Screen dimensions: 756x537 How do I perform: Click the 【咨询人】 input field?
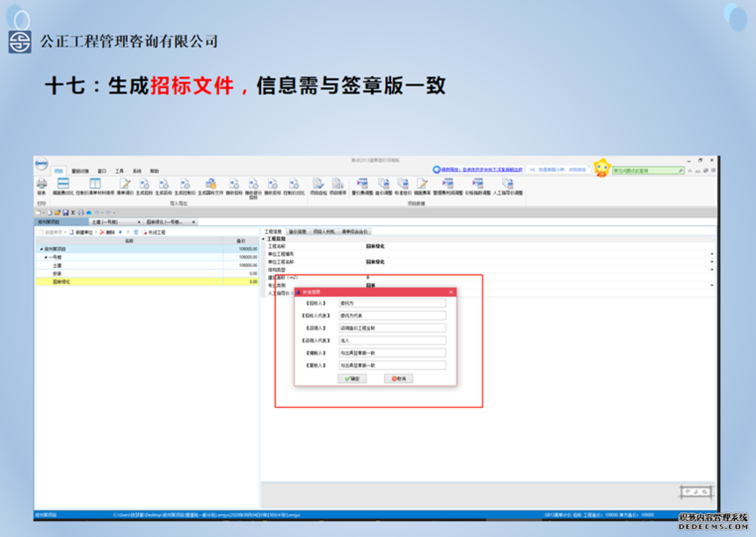392,329
